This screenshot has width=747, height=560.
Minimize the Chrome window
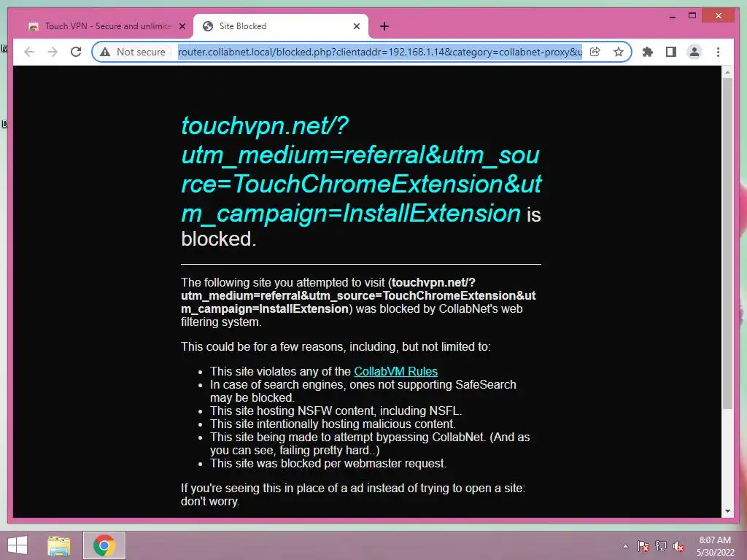673,17
